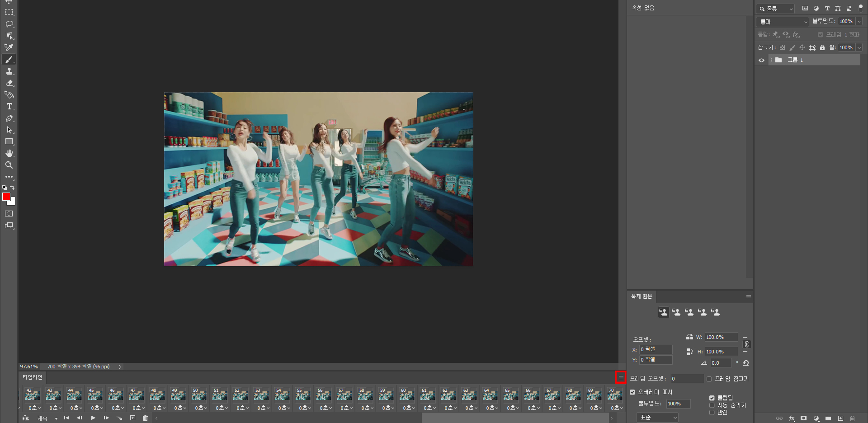Open the 표준 overlay mode dropdown
Image resolution: width=868 pixels, height=423 pixels.
click(657, 418)
